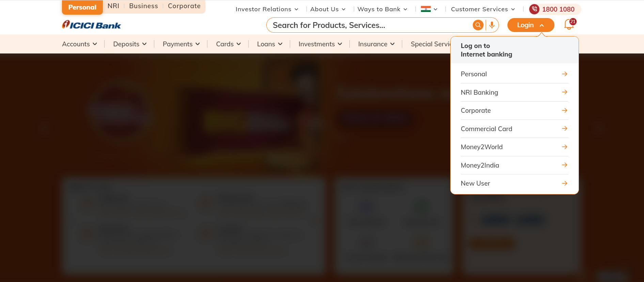Image resolution: width=644 pixels, height=282 pixels.
Task: Click arrow icon beside Personal login
Action: point(565,74)
